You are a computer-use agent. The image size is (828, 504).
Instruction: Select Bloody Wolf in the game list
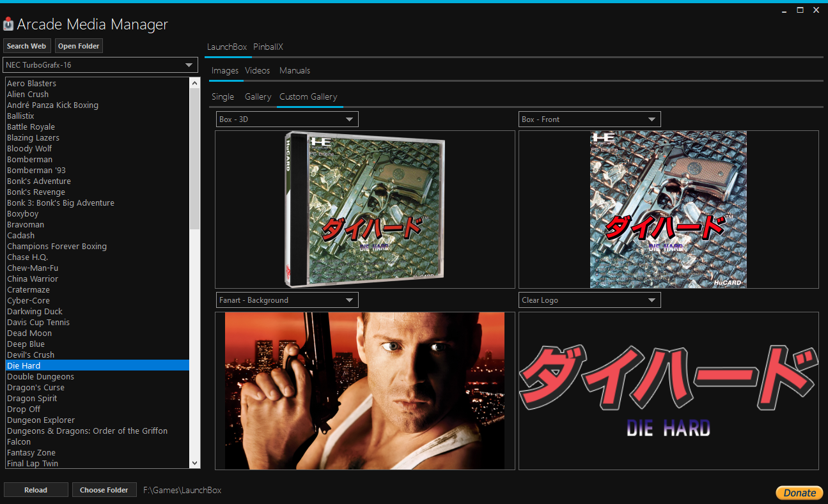pyautogui.click(x=97, y=149)
